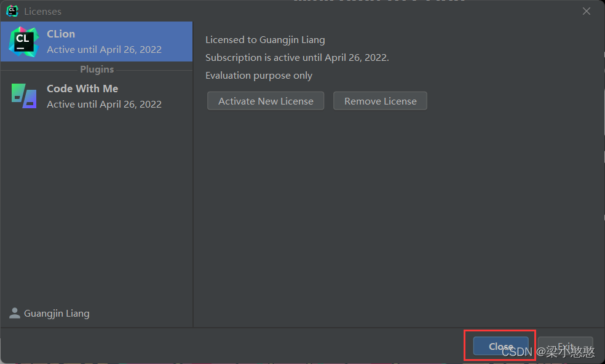Click the CLion icon in the title bar
The width and height of the screenshot is (605, 364).
pos(12,11)
